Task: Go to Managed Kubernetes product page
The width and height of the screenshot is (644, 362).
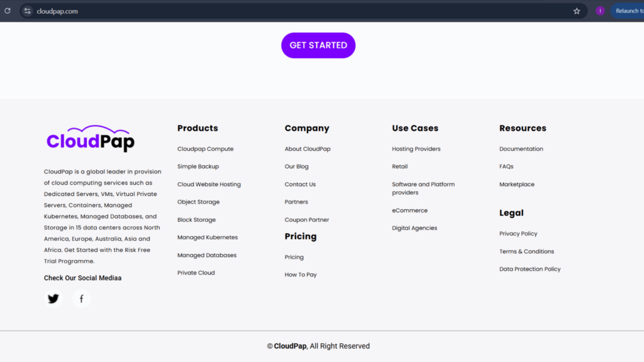Action: (208, 238)
